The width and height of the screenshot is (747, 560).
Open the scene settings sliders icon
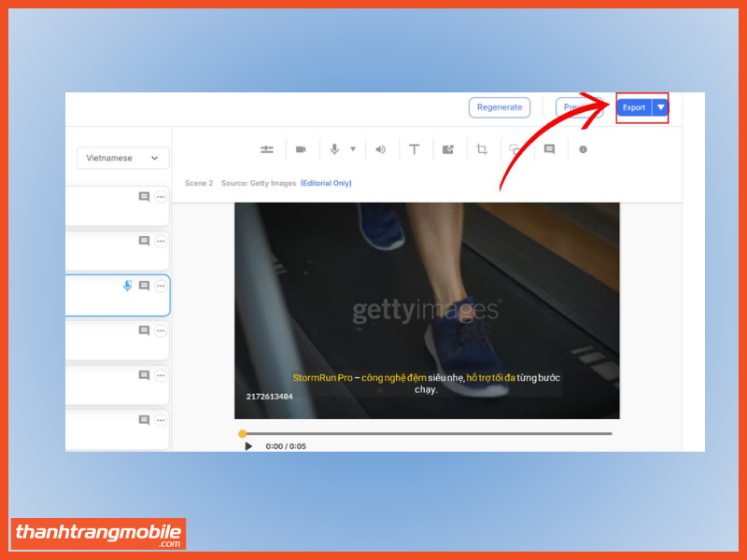(267, 149)
